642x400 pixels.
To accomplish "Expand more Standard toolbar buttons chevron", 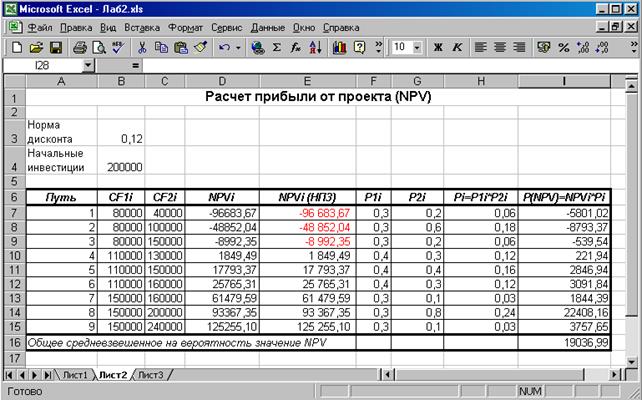I will point(378,47).
